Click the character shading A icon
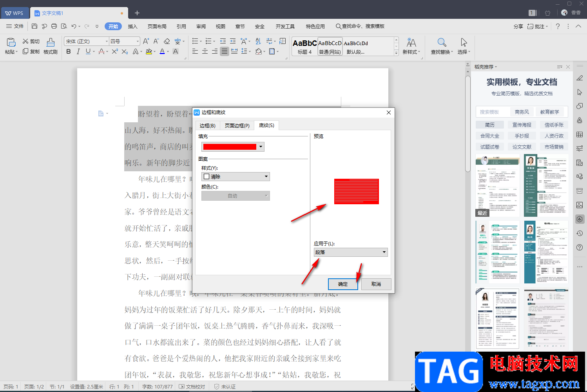Screen dimensions: 587x392 [x=176, y=51]
